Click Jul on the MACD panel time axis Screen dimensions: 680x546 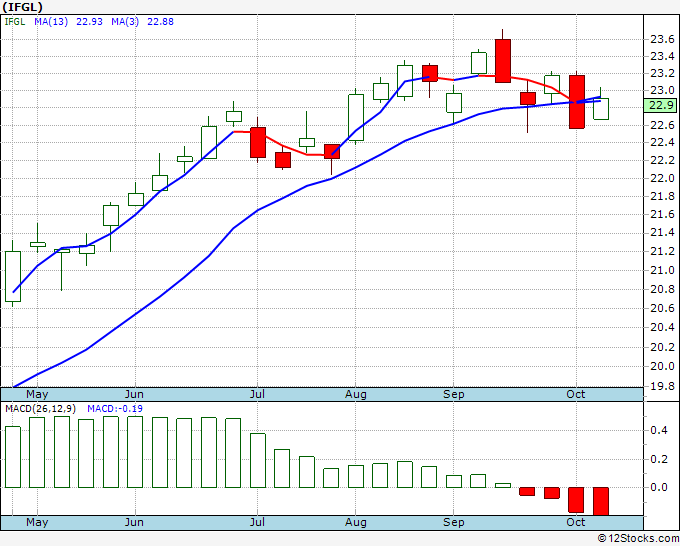point(257,523)
